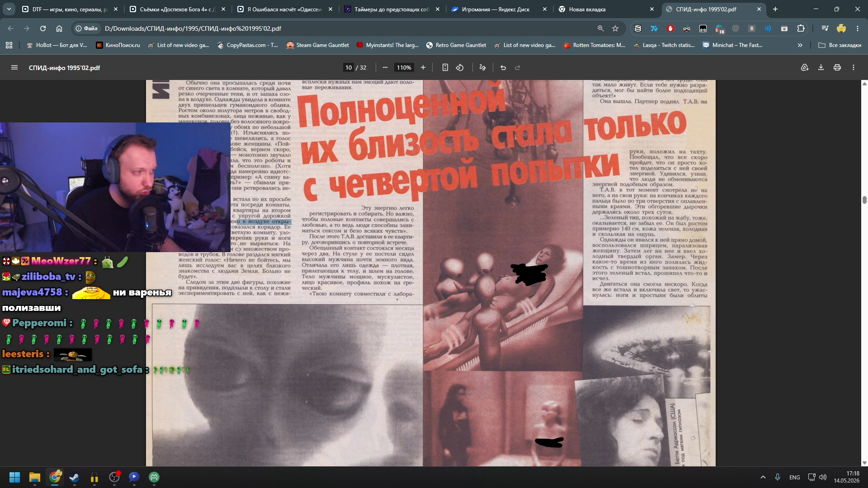
Task: Rotate the PDF counterclockwise
Action: [460, 67]
